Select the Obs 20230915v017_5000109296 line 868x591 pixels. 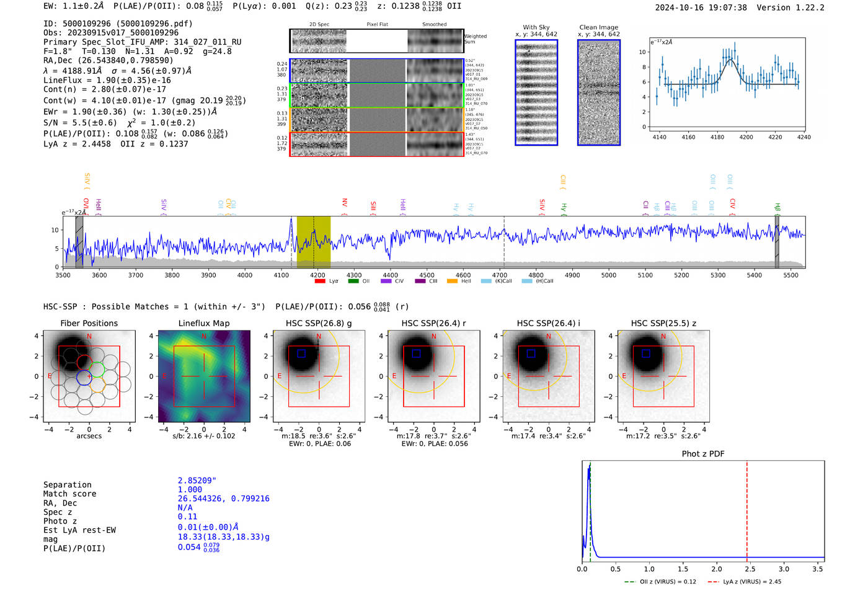pyautogui.click(x=111, y=32)
